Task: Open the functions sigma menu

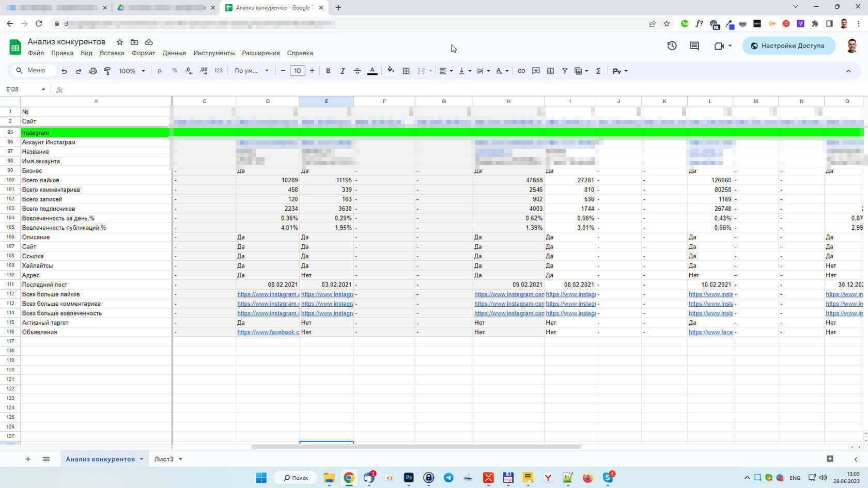Action: [x=598, y=71]
